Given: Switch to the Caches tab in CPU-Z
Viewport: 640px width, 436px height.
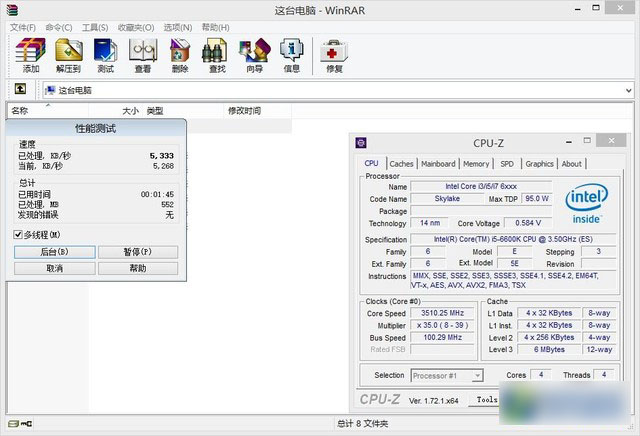Looking at the screenshot, I should [x=401, y=164].
